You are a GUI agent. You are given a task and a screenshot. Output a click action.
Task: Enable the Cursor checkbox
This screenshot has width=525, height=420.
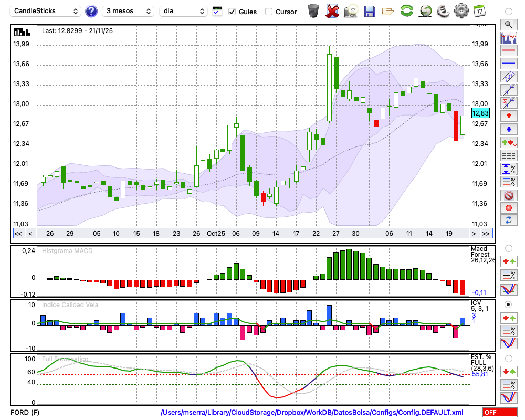click(x=269, y=12)
